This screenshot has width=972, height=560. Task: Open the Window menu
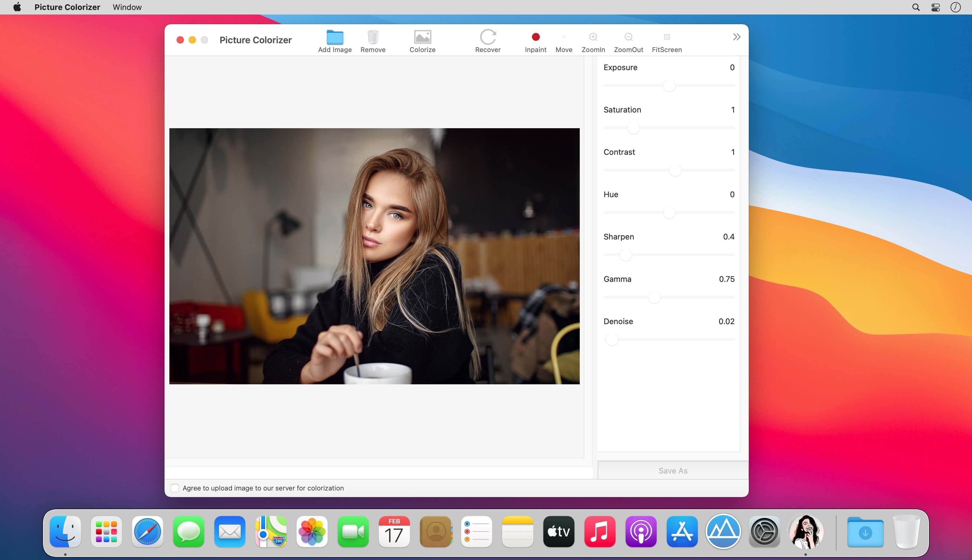click(x=127, y=7)
